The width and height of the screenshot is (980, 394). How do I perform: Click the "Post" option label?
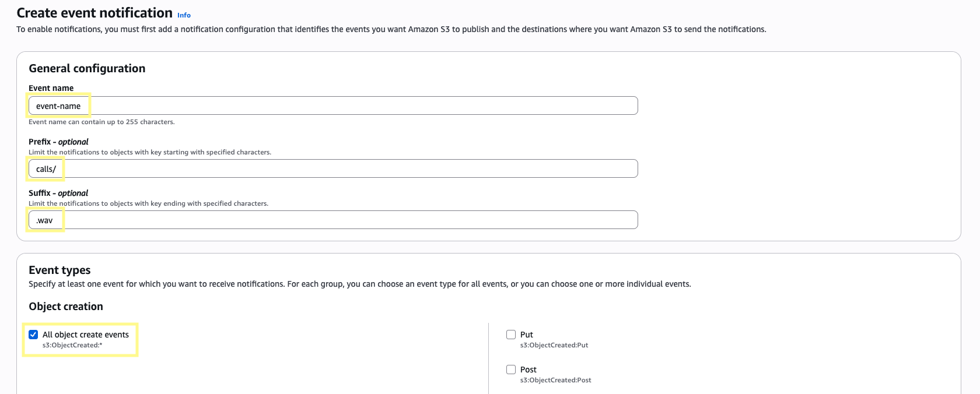[x=528, y=370]
